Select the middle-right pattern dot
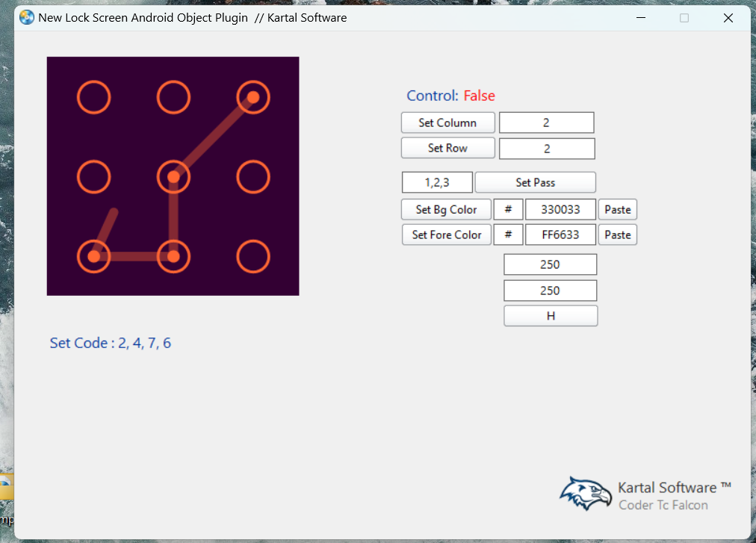This screenshot has width=756, height=543. coord(253,177)
